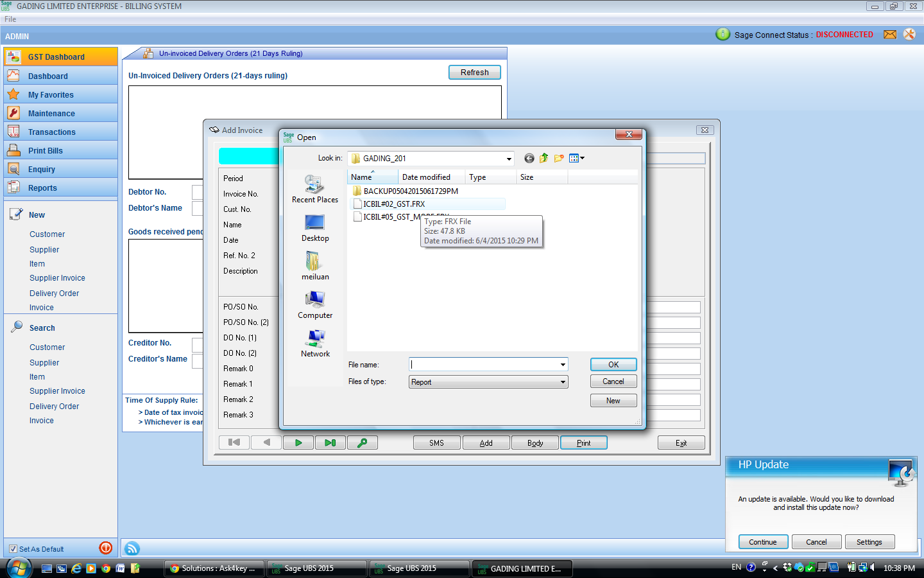Screen dimensions: 924x578
Task: Expand the File name dropdown arrow
Action: [563, 365]
